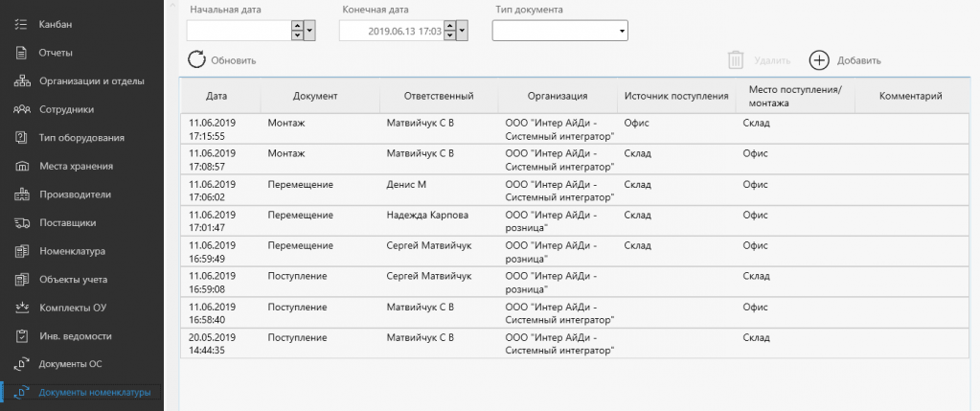Click the Обновить refresh icon
This screenshot has width=980, height=411.
pos(197,60)
